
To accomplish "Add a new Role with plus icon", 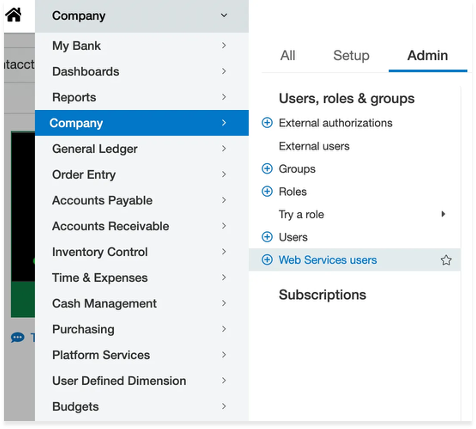I will tap(267, 192).
